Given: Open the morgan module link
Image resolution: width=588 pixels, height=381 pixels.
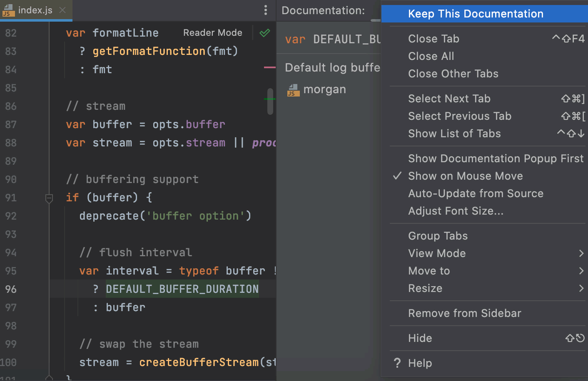Looking at the screenshot, I should point(324,89).
